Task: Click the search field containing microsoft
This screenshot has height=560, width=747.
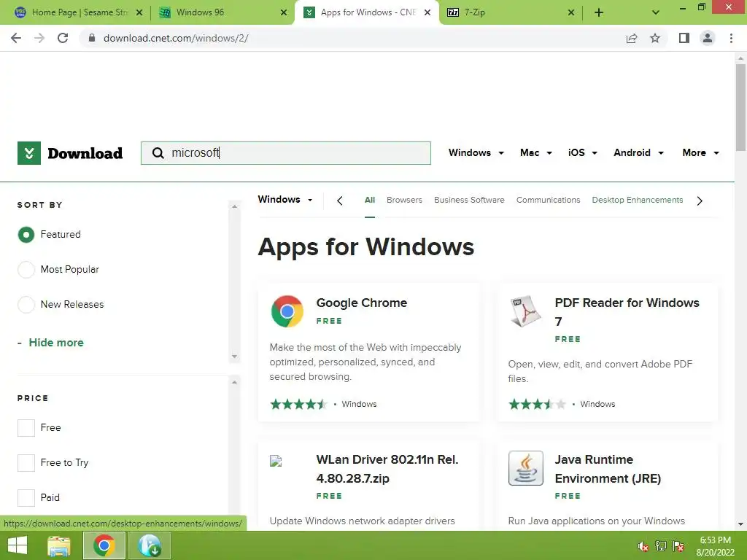Action: tap(286, 153)
